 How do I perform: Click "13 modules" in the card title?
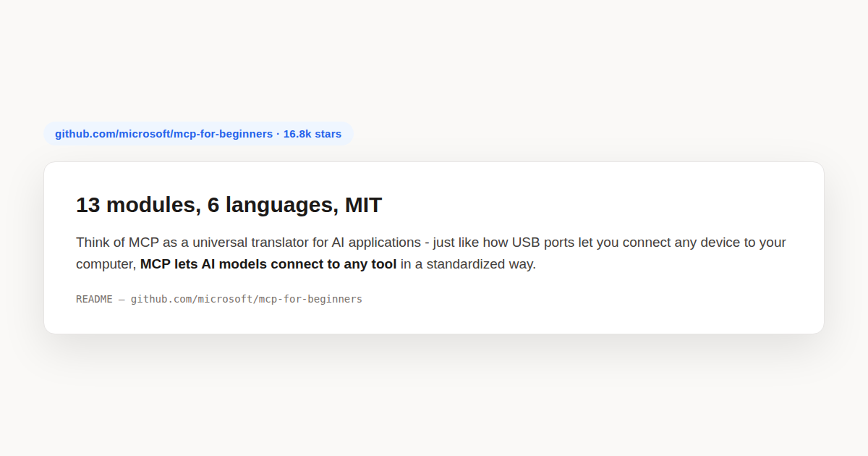[136, 205]
